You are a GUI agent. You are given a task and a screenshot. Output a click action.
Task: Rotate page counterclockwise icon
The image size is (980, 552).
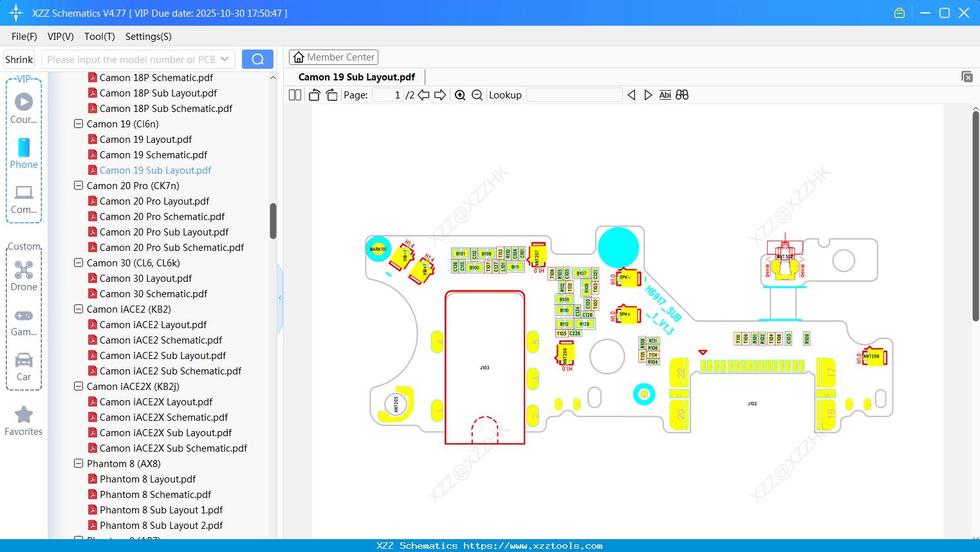point(315,95)
